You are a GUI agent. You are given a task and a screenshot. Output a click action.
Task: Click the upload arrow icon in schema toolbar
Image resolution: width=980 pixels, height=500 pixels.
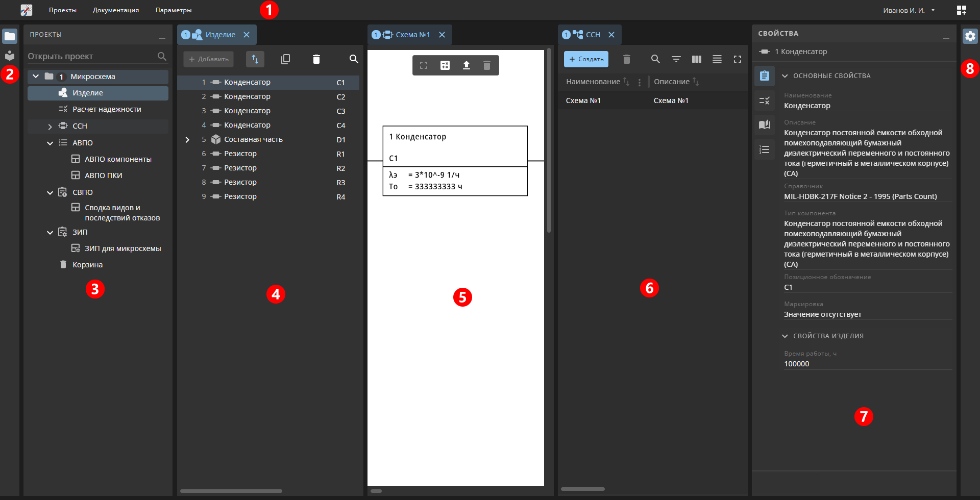point(467,65)
